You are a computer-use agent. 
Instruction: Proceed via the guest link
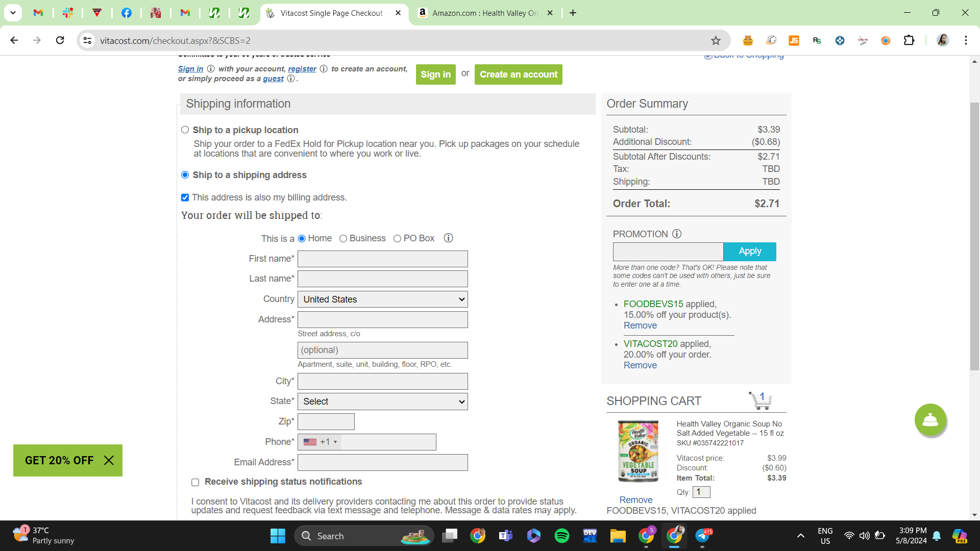(x=273, y=79)
